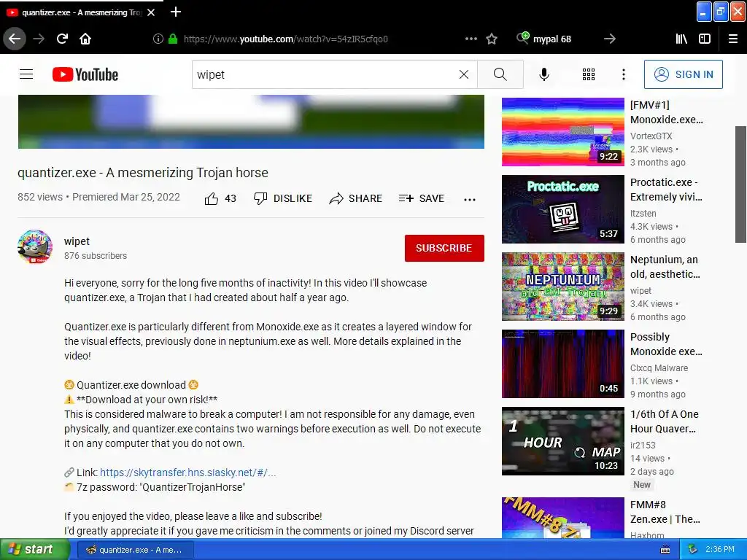747x560 pixels.
Task: Click the system tray icon beside clock
Action: pyautogui.click(x=693, y=550)
